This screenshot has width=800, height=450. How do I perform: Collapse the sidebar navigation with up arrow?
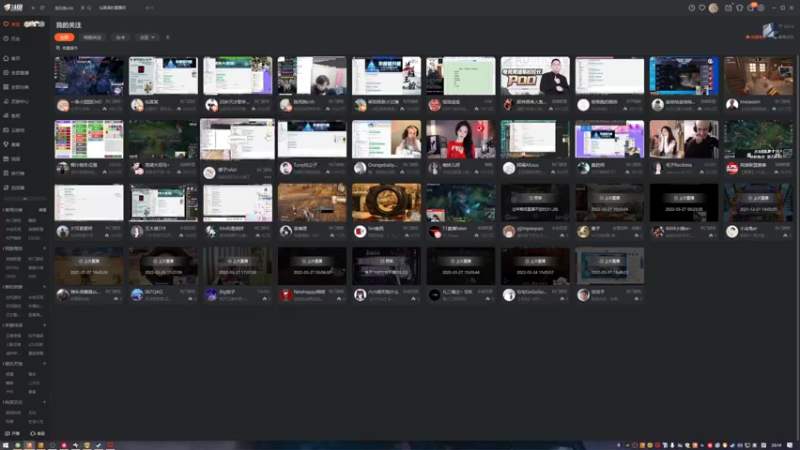pos(24,198)
